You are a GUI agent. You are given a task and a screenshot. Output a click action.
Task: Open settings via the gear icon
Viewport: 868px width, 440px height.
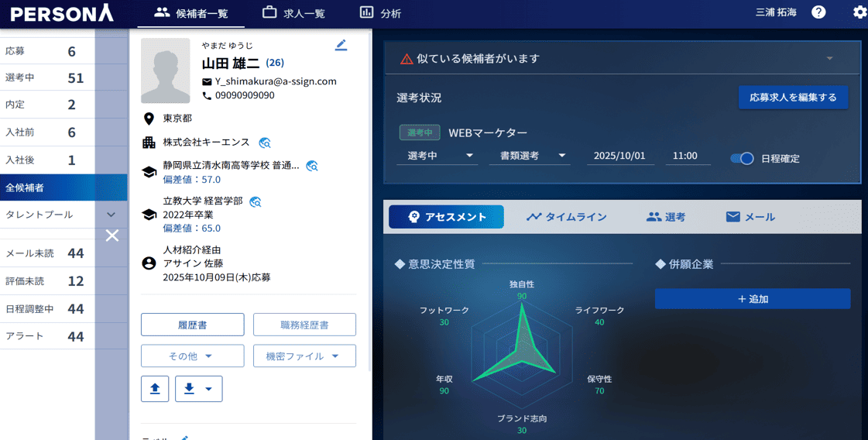[x=859, y=12]
